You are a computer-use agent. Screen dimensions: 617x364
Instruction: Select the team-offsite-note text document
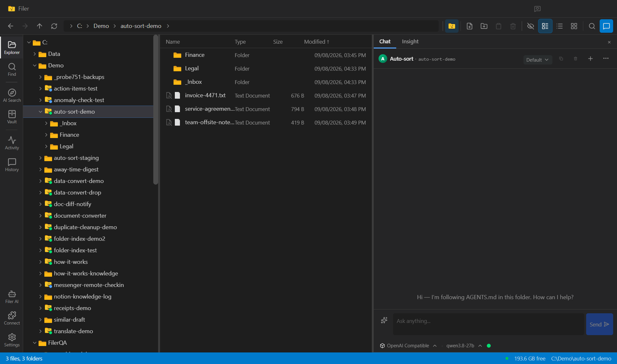tap(266, 123)
